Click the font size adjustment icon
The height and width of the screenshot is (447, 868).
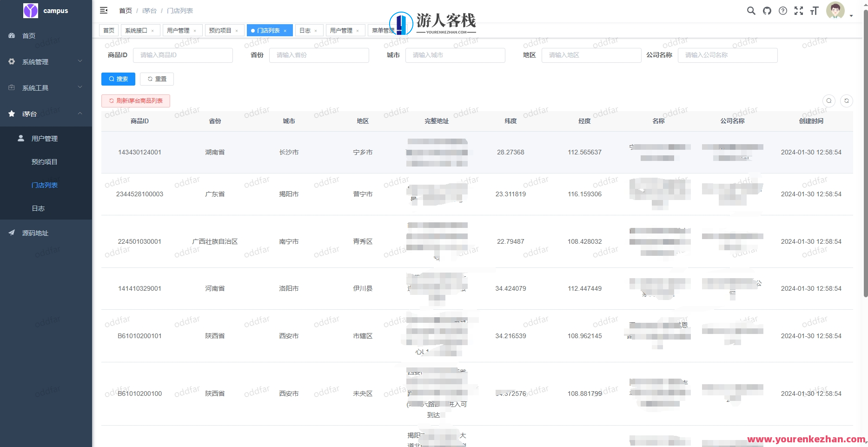814,11
